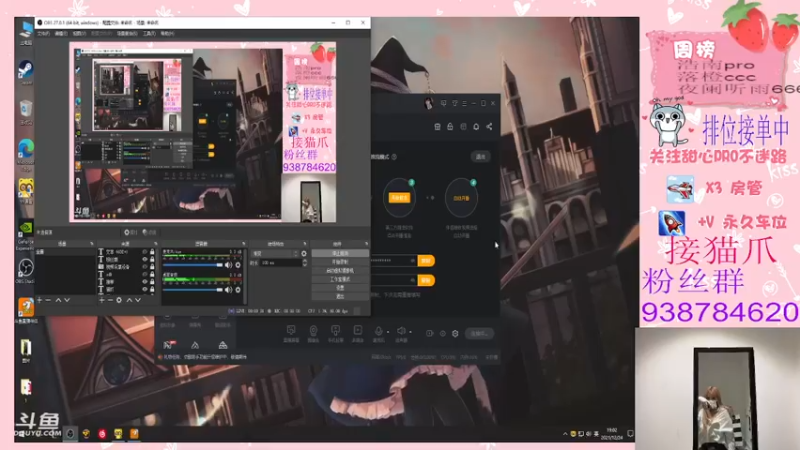Pop out the Sources dock with its header icon

pos(156,244)
